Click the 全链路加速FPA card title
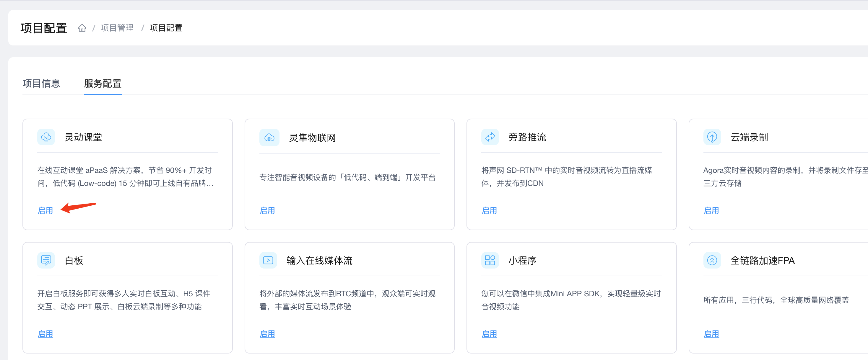Image resolution: width=868 pixels, height=360 pixels. 762,261
